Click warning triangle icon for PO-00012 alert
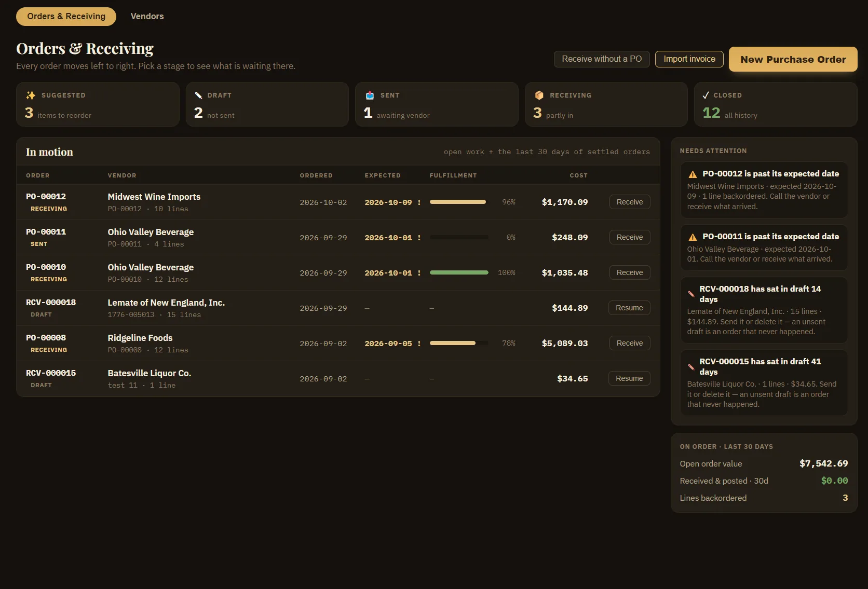 coord(693,174)
